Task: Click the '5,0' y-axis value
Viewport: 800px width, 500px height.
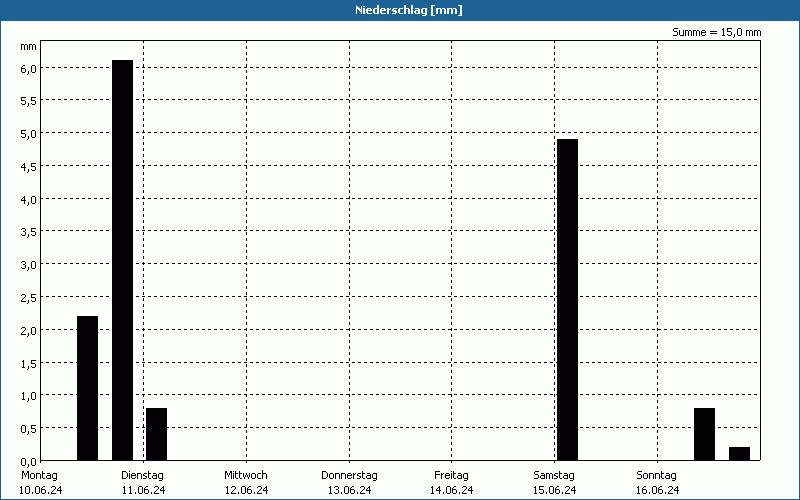Action: 29,135
